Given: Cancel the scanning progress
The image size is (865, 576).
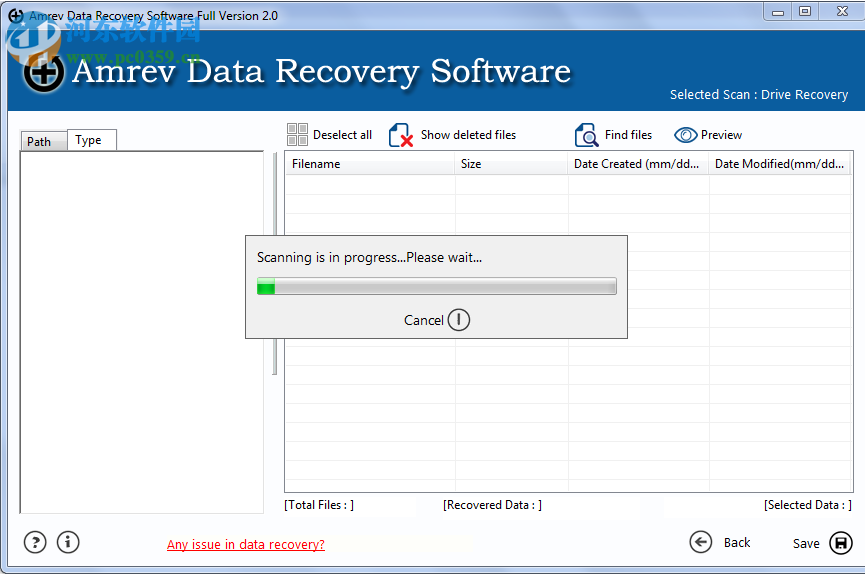Looking at the screenshot, I should [436, 320].
